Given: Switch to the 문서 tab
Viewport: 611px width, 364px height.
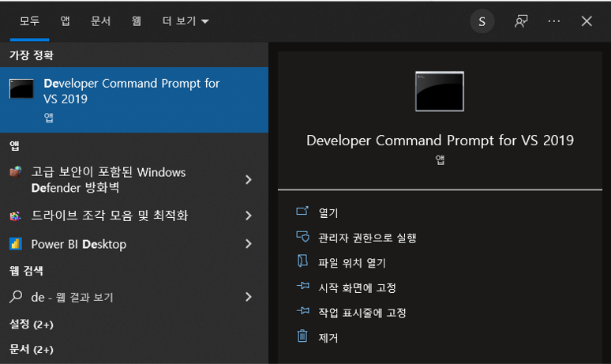Looking at the screenshot, I should point(100,21).
